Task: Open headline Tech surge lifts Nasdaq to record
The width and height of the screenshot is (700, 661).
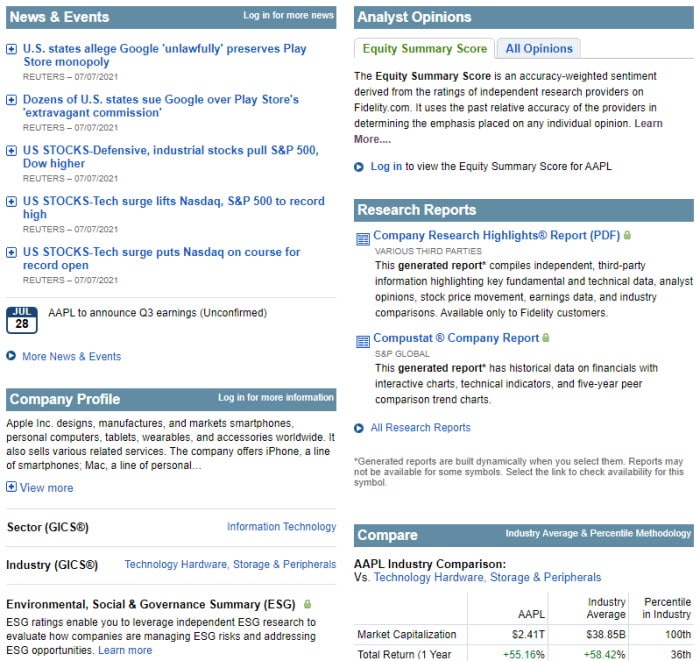Action: pos(174,208)
